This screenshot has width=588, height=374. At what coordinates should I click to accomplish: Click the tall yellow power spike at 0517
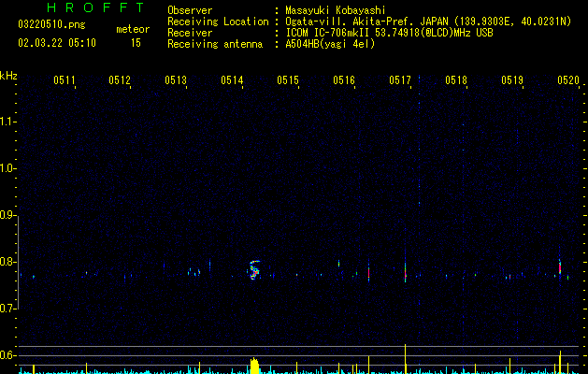tap(406, 359)
